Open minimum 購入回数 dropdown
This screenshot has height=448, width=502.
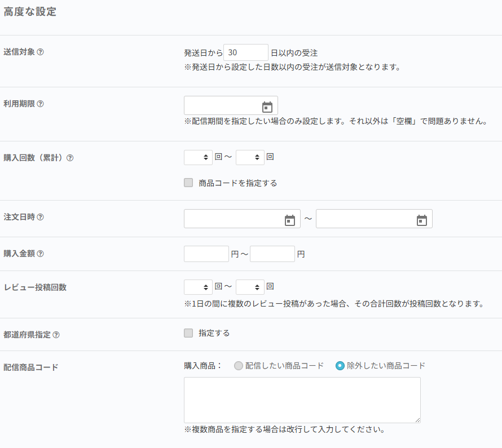point(198,158)
